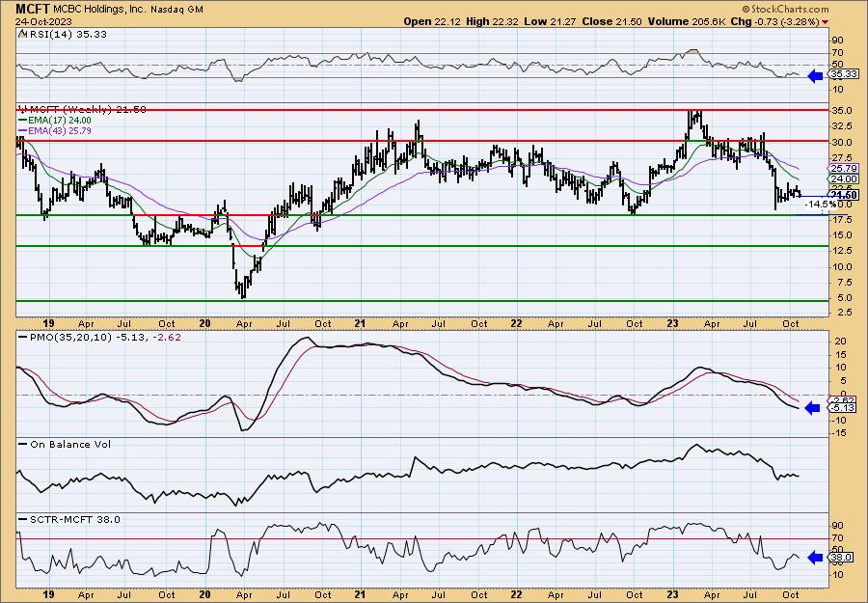868x603 pixels.
Task: Click the 12.5 price axis label
Action: click(x=841, y=251)
